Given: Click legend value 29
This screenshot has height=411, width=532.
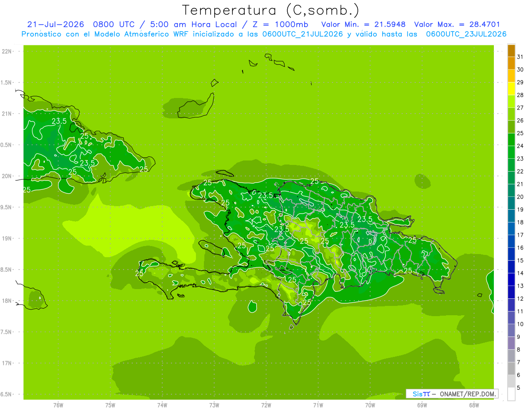Looking at the screenshot, I should [520, 82].
